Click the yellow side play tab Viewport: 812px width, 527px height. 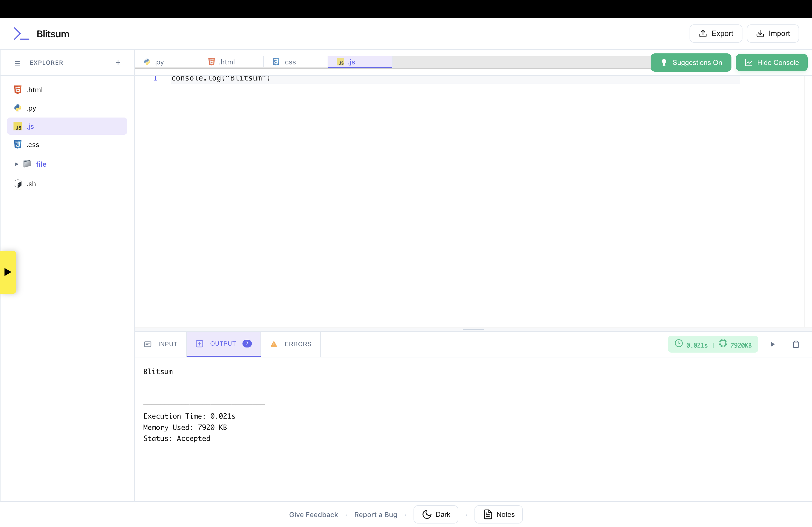click(x=8, y=272)
